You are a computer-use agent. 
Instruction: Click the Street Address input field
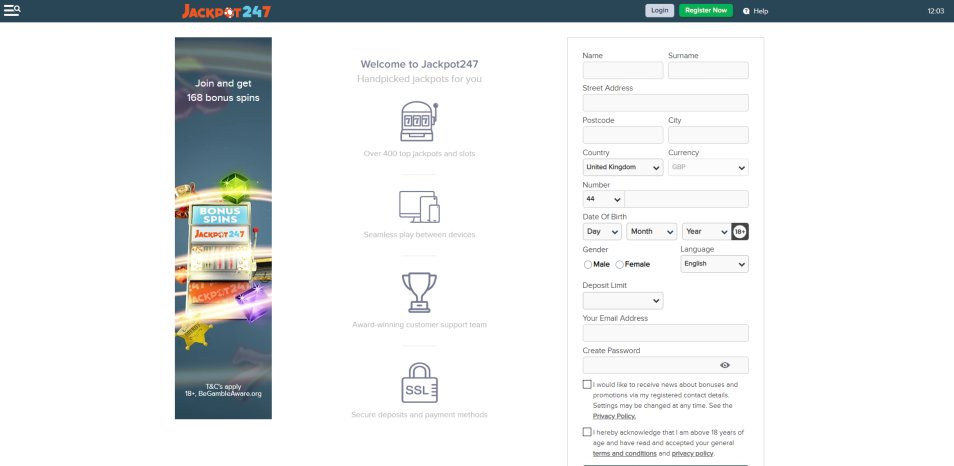click(666, 103)
